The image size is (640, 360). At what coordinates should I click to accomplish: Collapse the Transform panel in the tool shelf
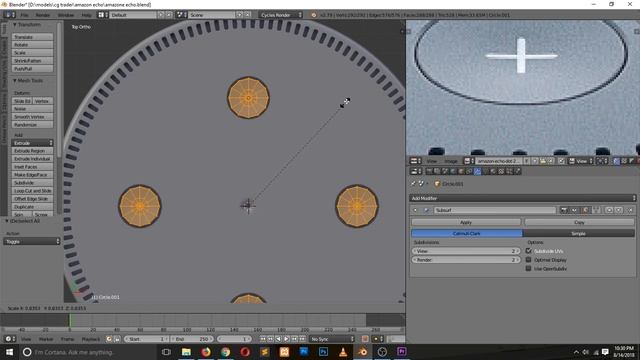(x=15, y=24)
